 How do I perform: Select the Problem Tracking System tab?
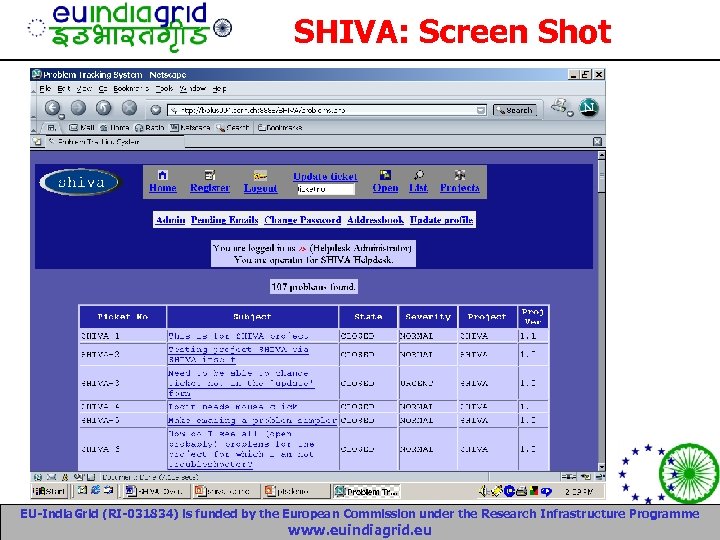[x=114, y=142]
